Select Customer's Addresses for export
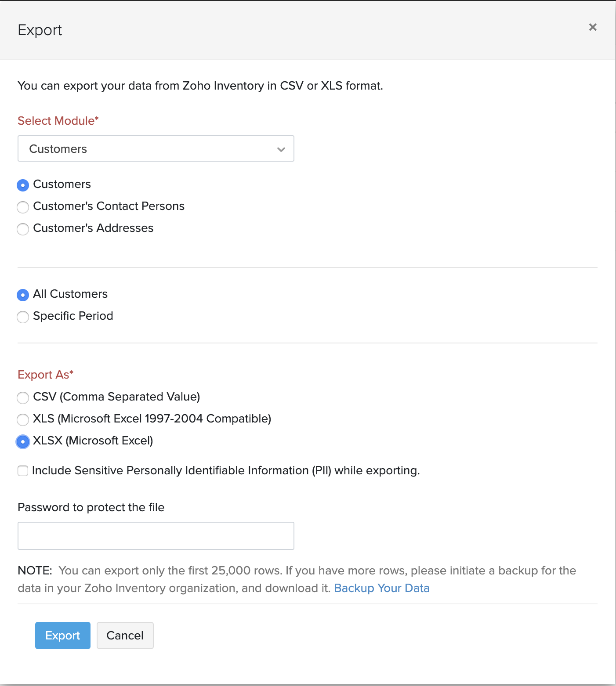Viewport: 616px width, 686px height. point(23,229)
